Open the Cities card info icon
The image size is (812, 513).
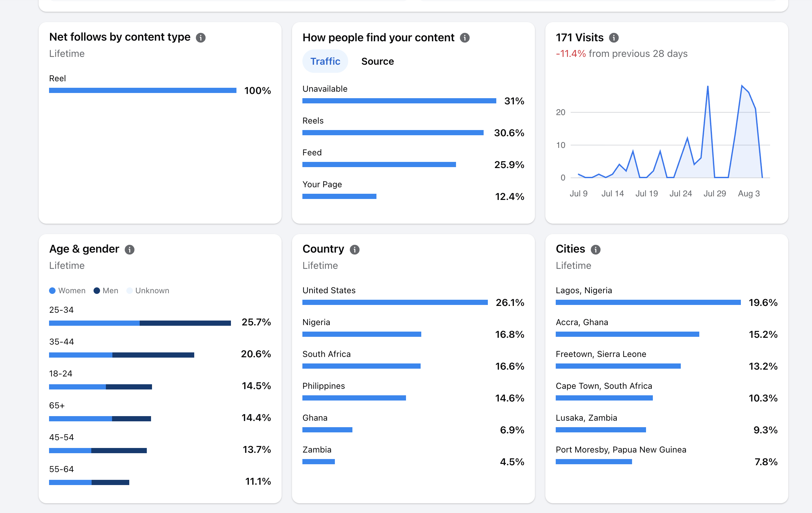pyautogui.click(x=595, y=249)
